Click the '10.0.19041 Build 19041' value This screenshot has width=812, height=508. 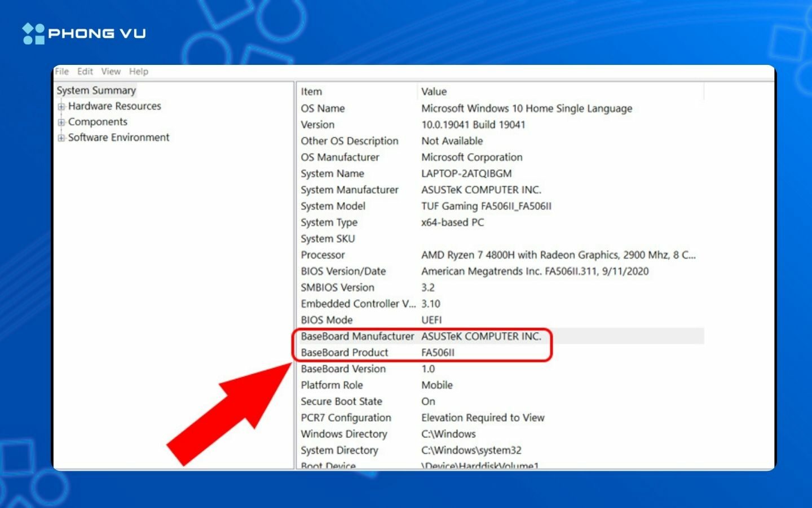coord(473,125)
